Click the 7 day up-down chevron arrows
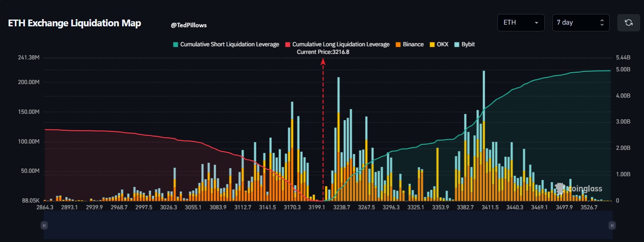Viewport: 644px width, 242px height. point(602,23)
